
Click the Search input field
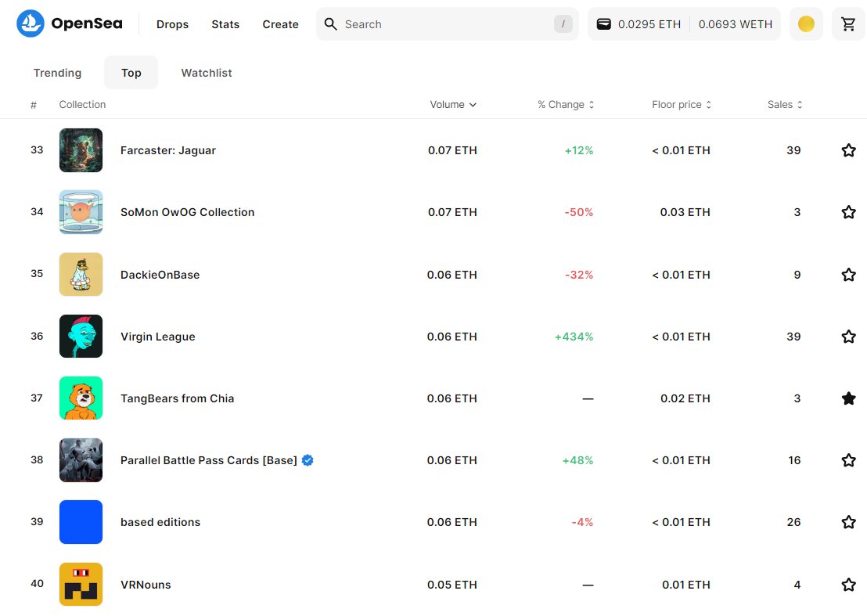[447, 23]
